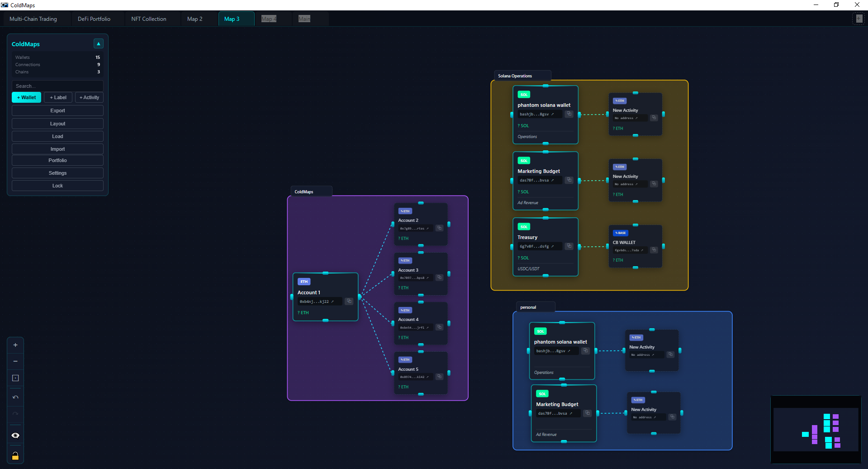The image size is (868, 469).
Task: Copy Account 1 address
Action: [349, 301]
